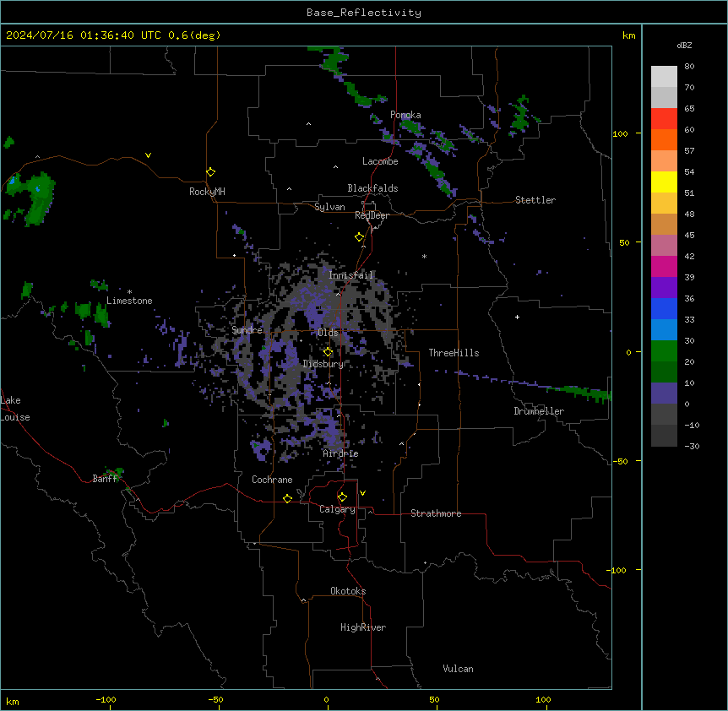Click the yellow V marker northeast of Calgary

(362, 493)
